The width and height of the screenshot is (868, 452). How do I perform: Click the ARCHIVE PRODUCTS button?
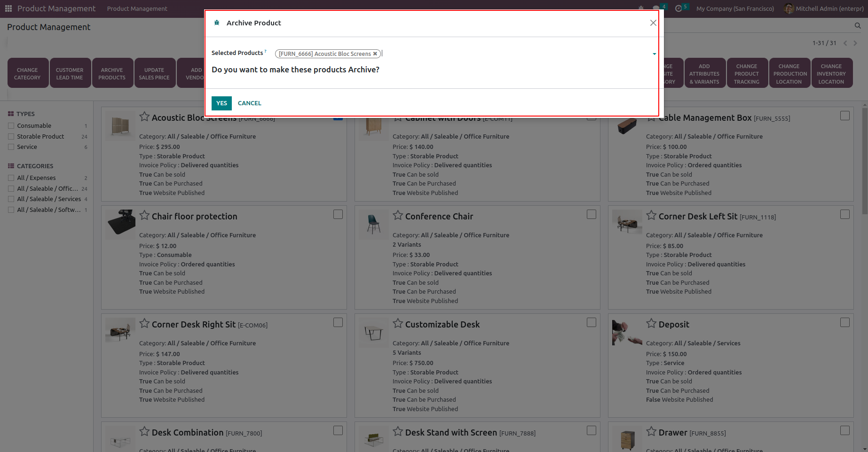pyautogui.click(x=112, y=73)
